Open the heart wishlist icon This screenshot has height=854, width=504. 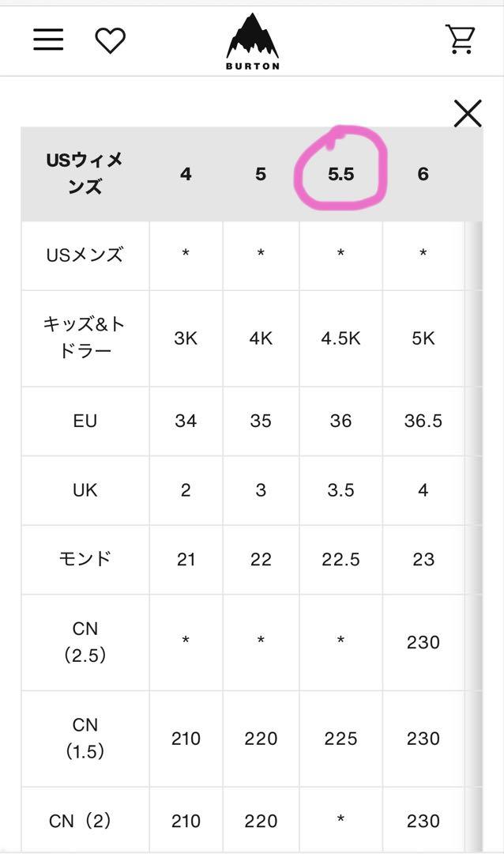tap(111, 40)
